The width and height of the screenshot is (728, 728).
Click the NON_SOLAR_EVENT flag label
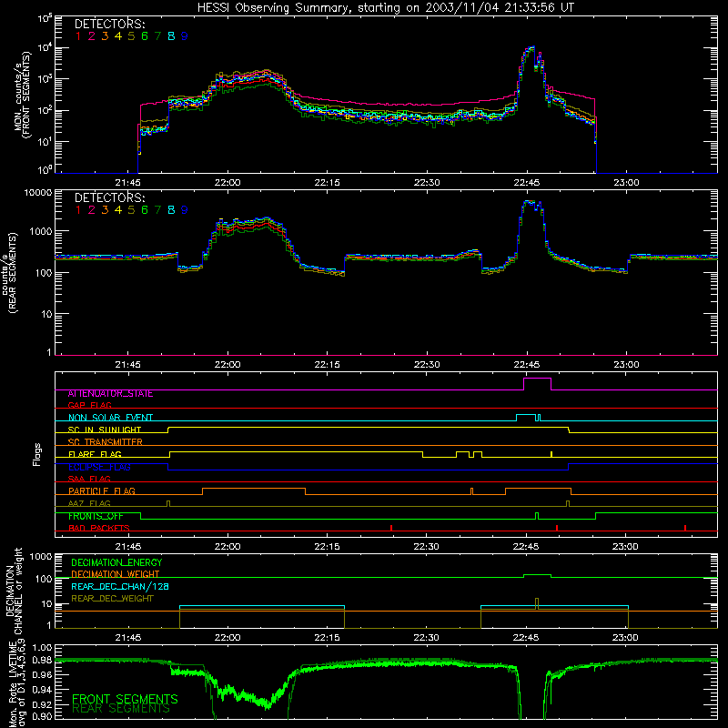tap(110, 418)
